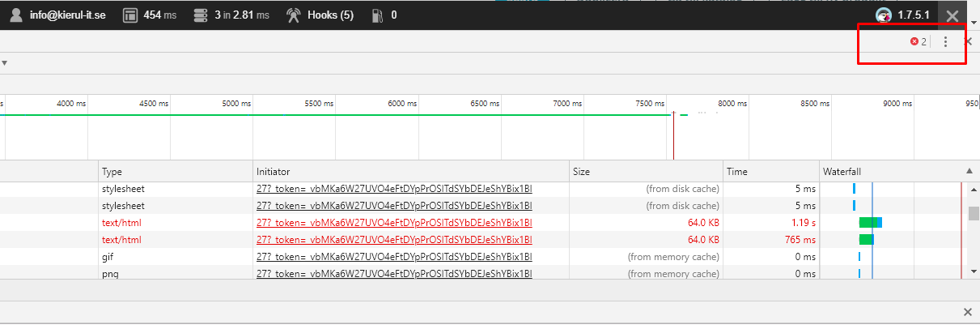Expand the small dropdown arrow under the toolbar
980x329 pixels.
[4, 63]
